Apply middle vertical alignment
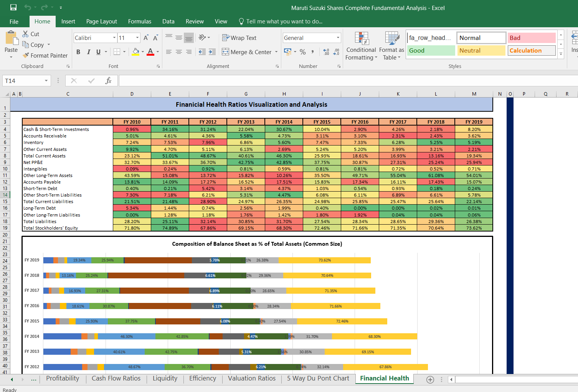This screenshot has height=392, width=578. 179,37
